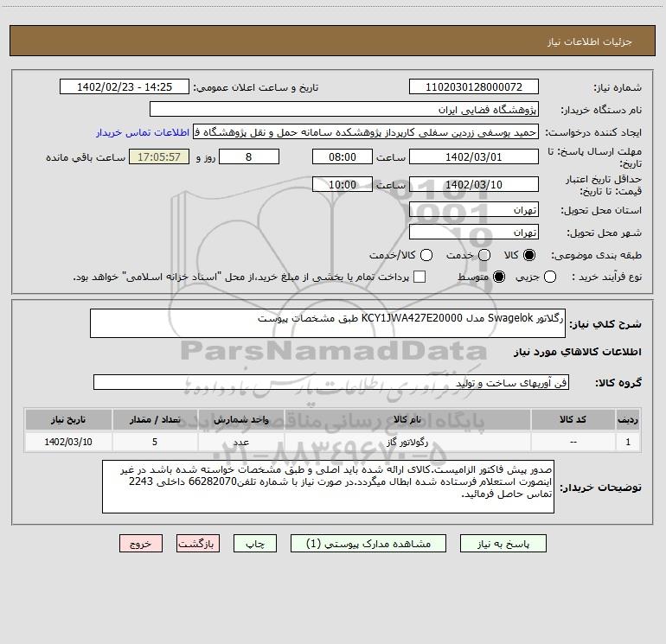Click the چاپ print button
Screen dimensions: 666x644
255,544
